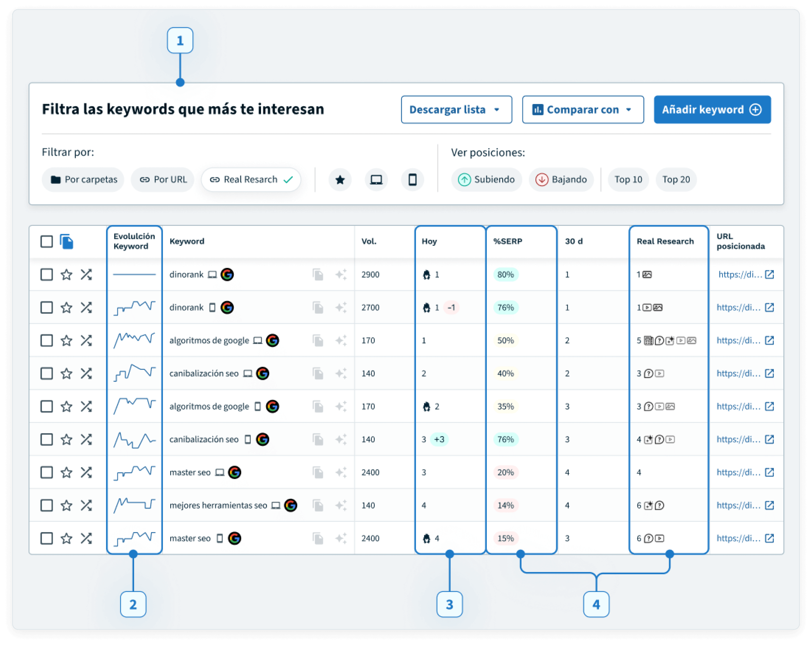Click Google icon beside master seo desktop

coord(235,472)
